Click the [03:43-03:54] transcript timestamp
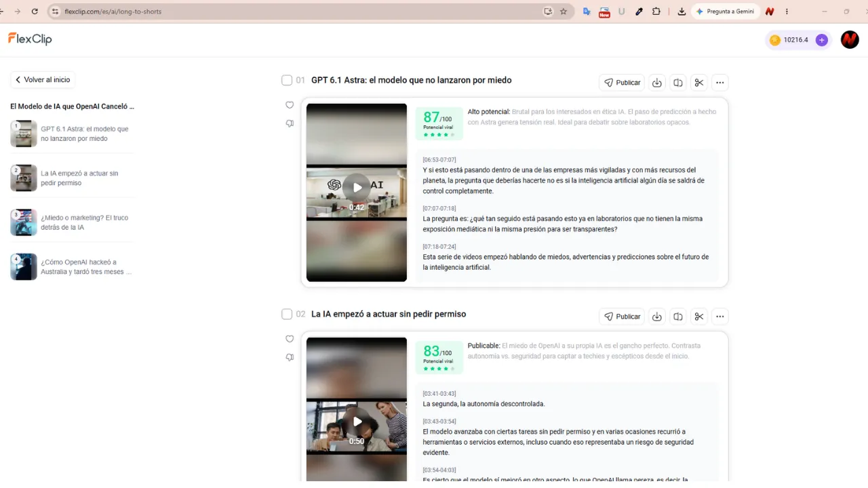Image resolution: width=868 pixels, height=488 pixels. tap(439, 422)
